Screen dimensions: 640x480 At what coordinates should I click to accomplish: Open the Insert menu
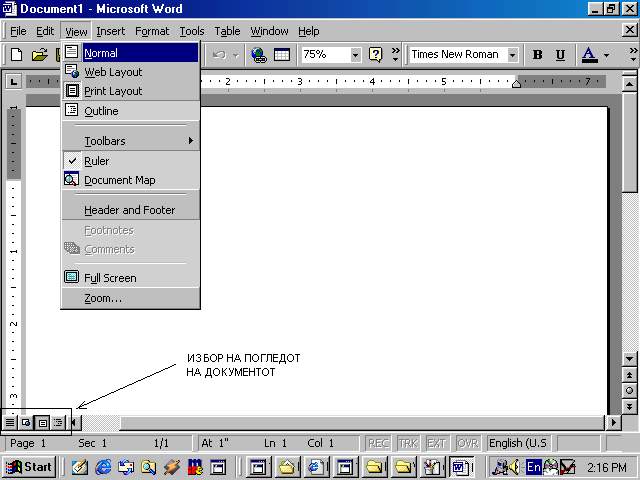click(111, 31)
